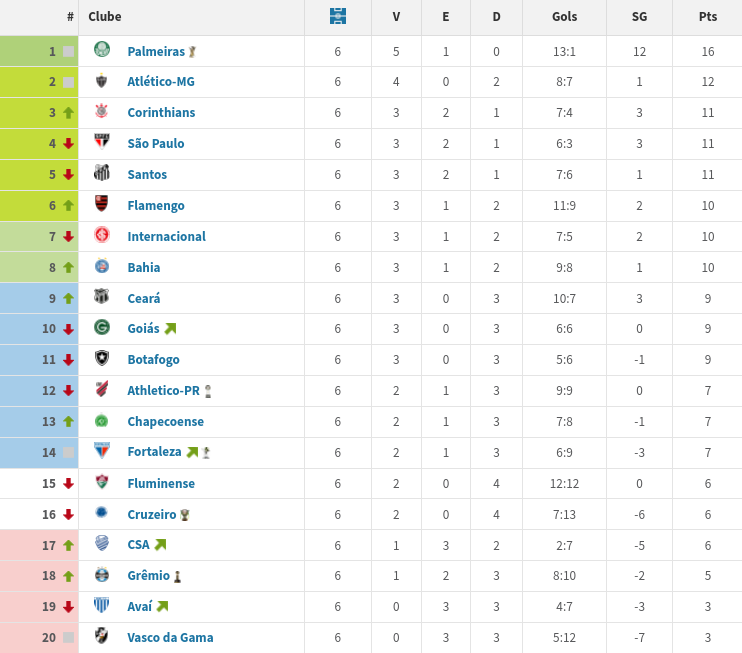Click the red down arrow for São Paulo
This screenshot has width=742, height=653.
point(69,143)
